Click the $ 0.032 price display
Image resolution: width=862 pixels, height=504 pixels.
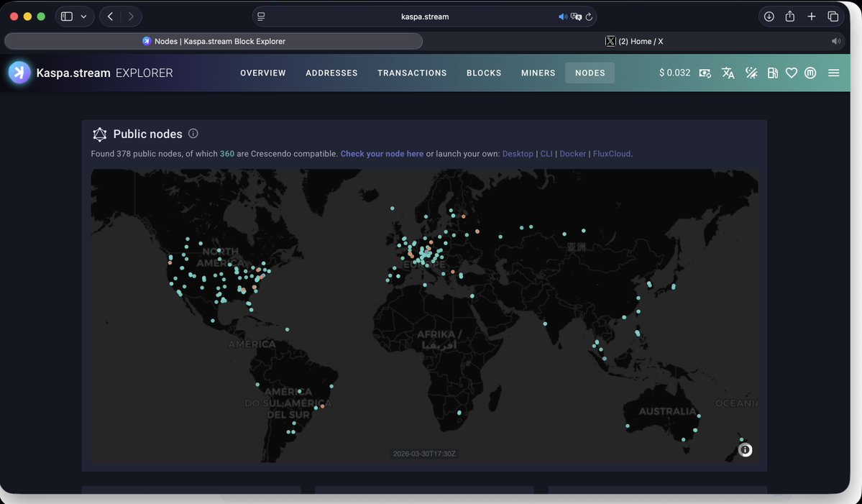coord(674,73)
